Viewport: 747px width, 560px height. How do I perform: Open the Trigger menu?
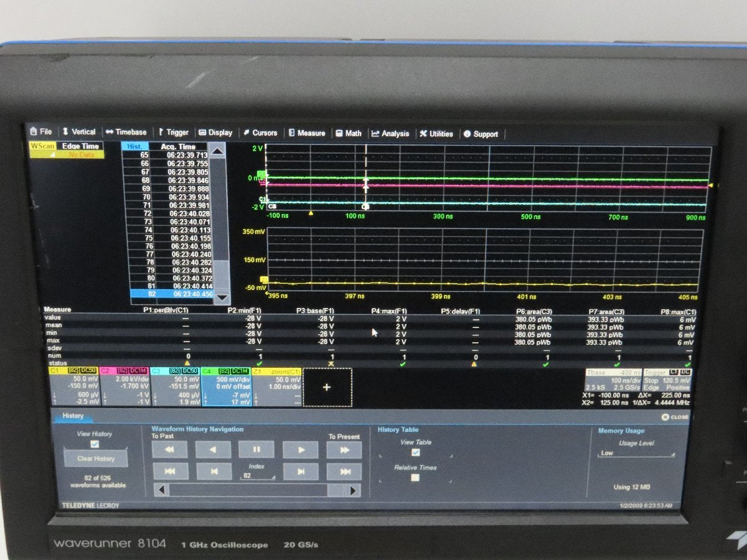point(173,132)
